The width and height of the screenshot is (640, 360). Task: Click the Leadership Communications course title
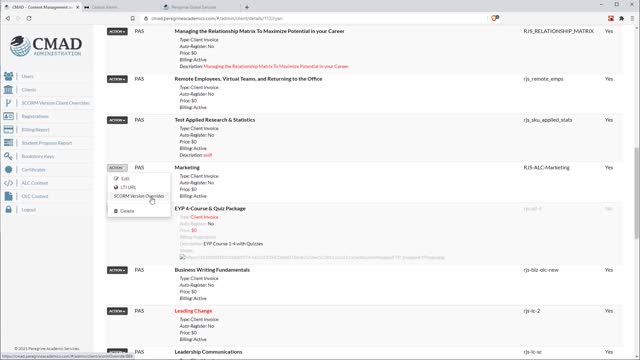tap(208, 352)
